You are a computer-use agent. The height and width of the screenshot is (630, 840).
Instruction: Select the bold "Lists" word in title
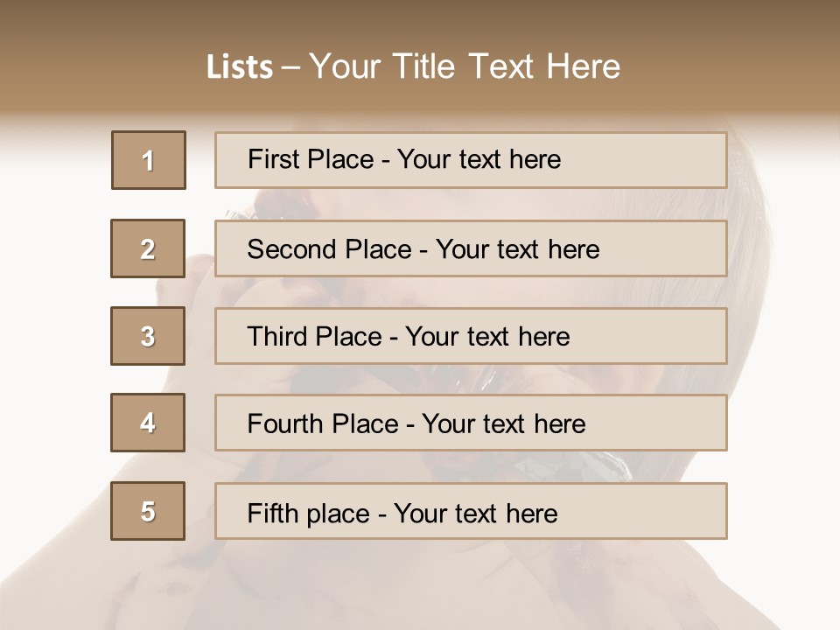tap(239, 67)
